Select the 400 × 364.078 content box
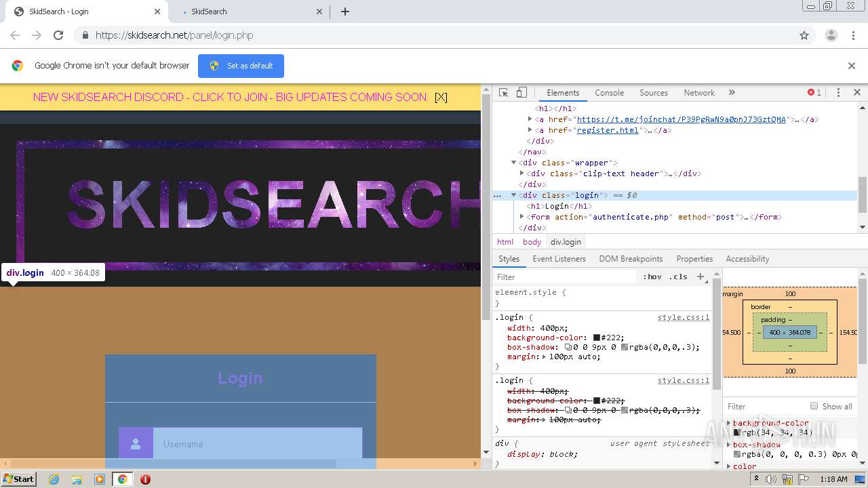The image size is (868, 488). pos(789,332)
